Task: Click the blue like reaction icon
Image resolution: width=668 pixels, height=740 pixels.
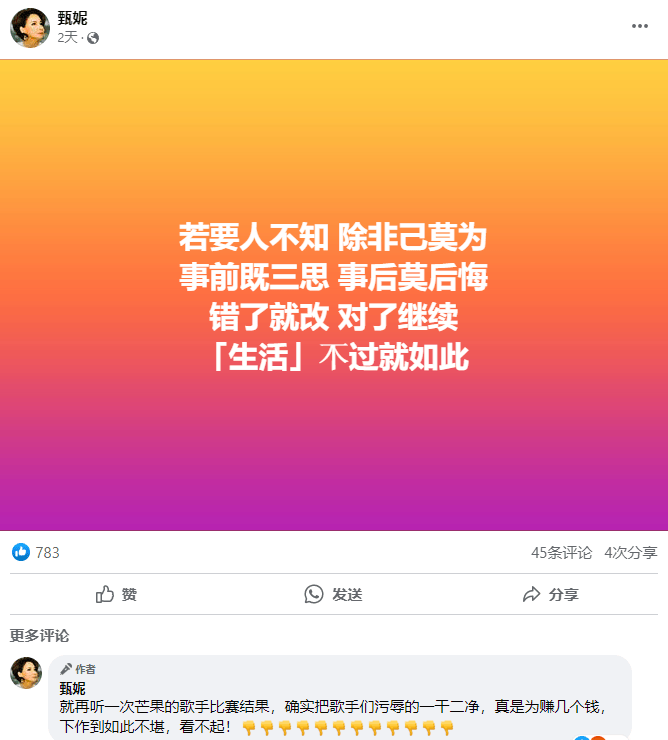Action: point(21,552)
